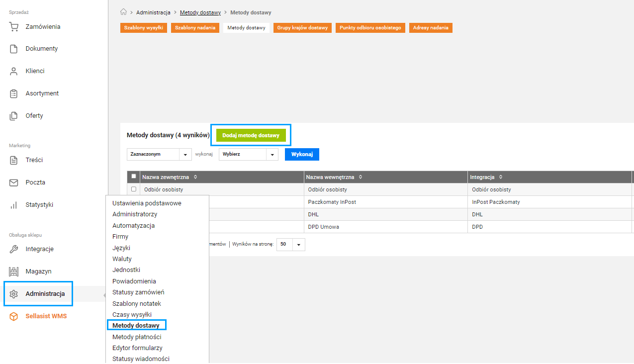Switch to the Szablony wysyłki tab

144,28
